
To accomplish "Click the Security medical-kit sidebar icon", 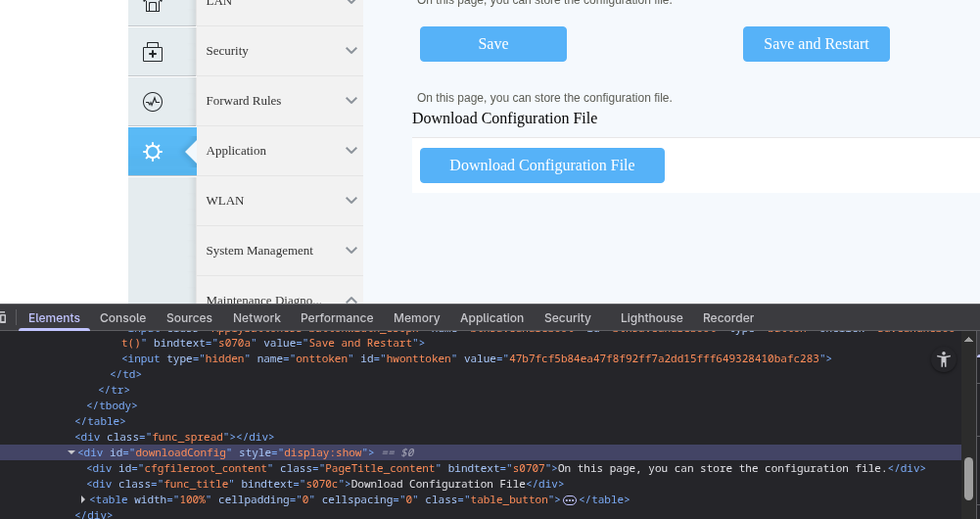I will click(x=153, y=52).
